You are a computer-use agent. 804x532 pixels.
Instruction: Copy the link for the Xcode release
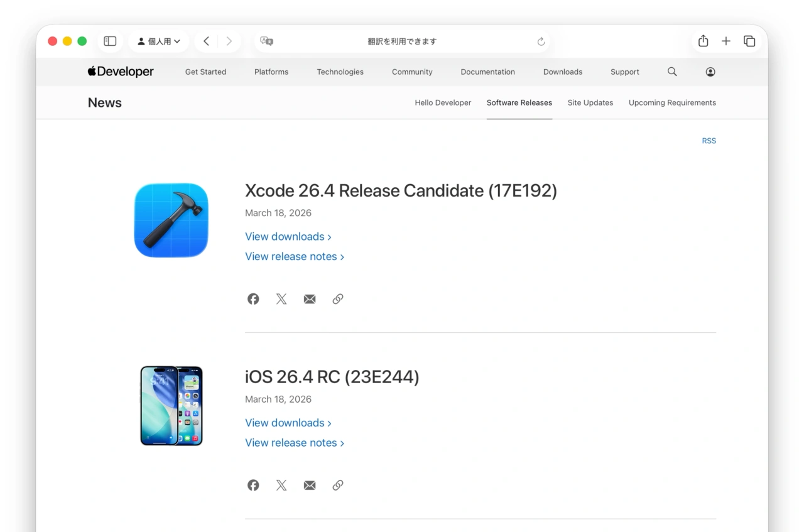(338, 298)
